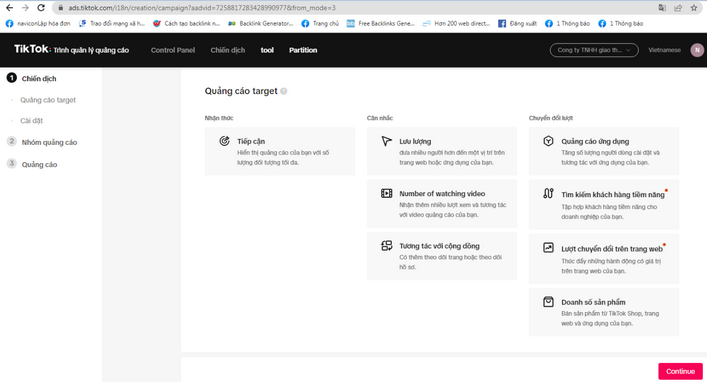707x382 pixels.
Task: Click the help icon beside Quảng cáo target
Action: pyautogui.click(x=284, y=91)
